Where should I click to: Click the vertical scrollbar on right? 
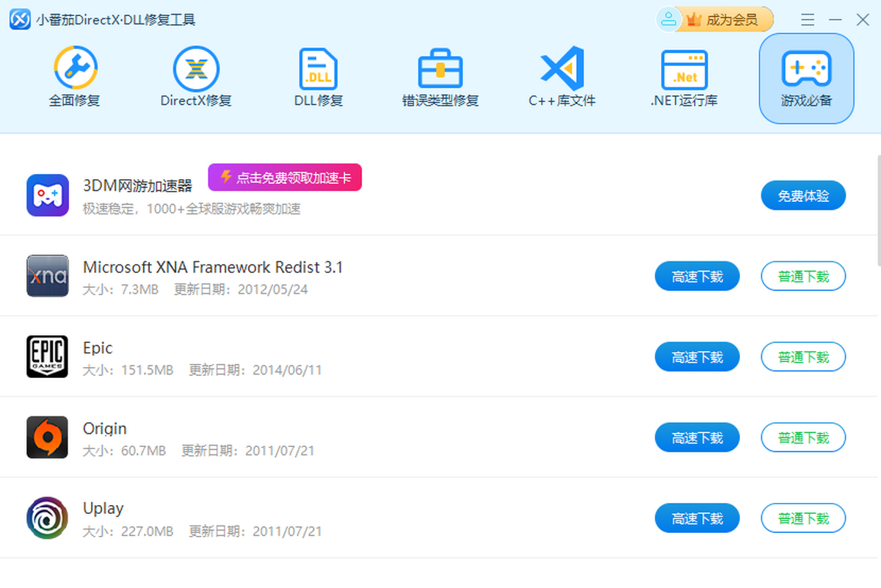click(878, 213)
